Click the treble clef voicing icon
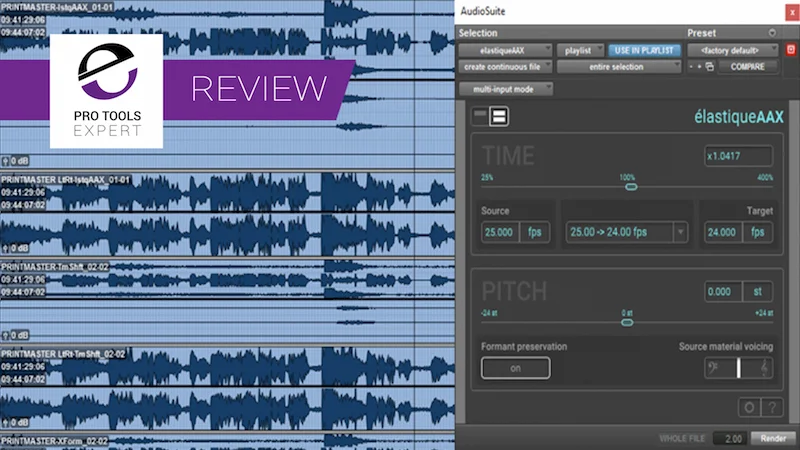800x450 pixels. (764, 368)
